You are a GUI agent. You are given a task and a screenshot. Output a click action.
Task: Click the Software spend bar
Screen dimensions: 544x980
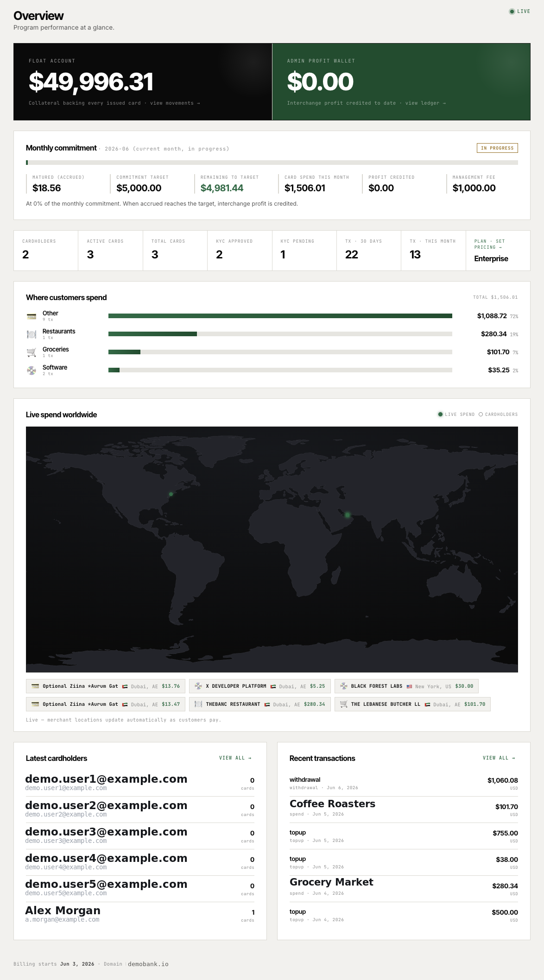[x=280, y=370]
